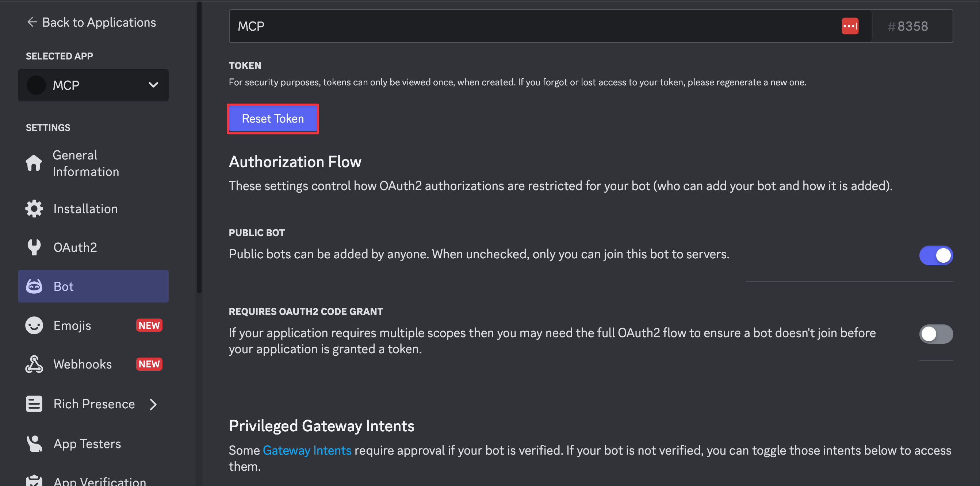Screen dimensions: 980x486
Task: Click the red username badge next to MCP
Action: pos(850,26)
